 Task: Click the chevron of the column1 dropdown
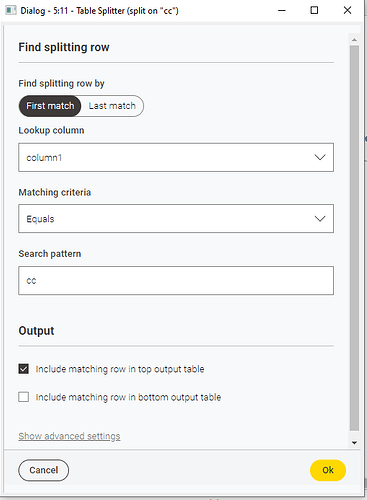click(x=320, y=157)
